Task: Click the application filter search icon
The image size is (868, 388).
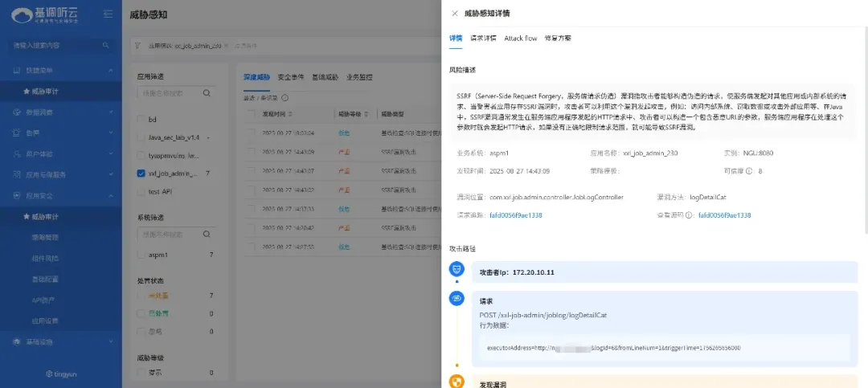Action: [x=207, y=93]
